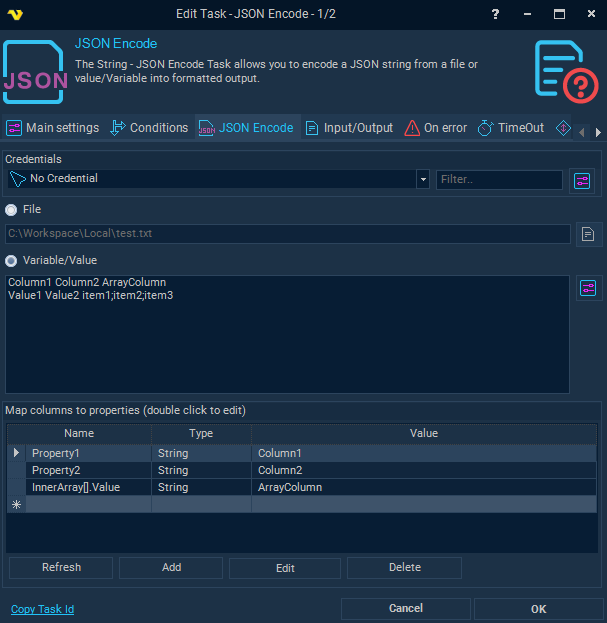The width and height of the screenshot is (607, 623).
Task: Switch to the Main settings tab
Action: click(52, 128)
